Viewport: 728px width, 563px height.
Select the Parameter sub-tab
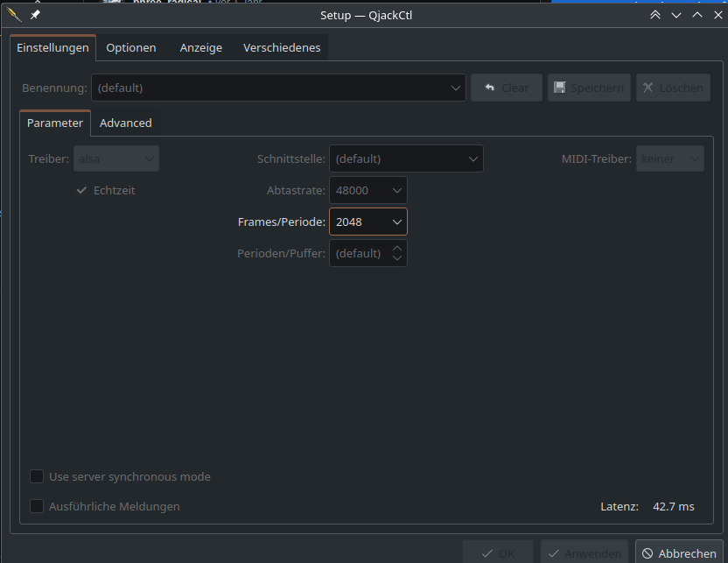(x=55, y=123)
